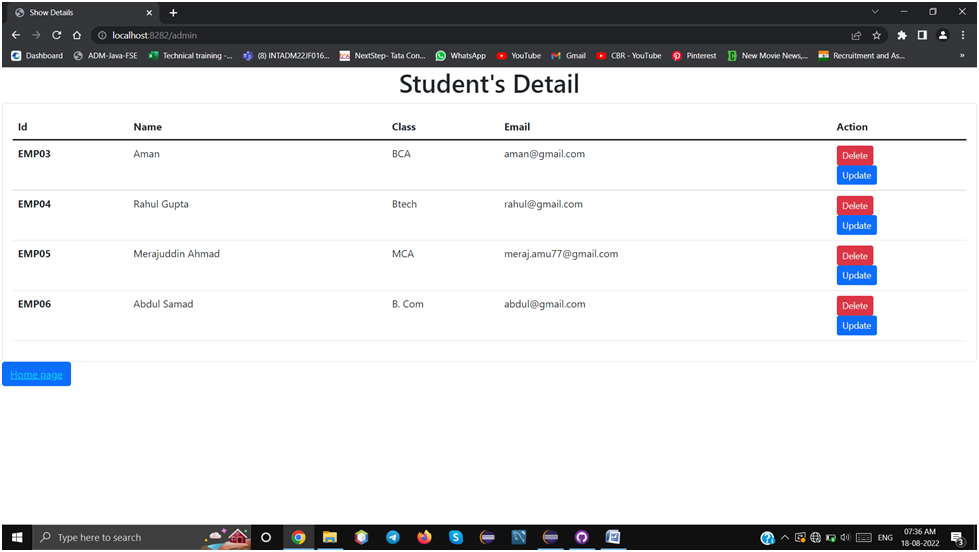This screenshot has height=552, width=979.
Task: Switch to Chrome on the taskbar
Action: coord(298,537)
